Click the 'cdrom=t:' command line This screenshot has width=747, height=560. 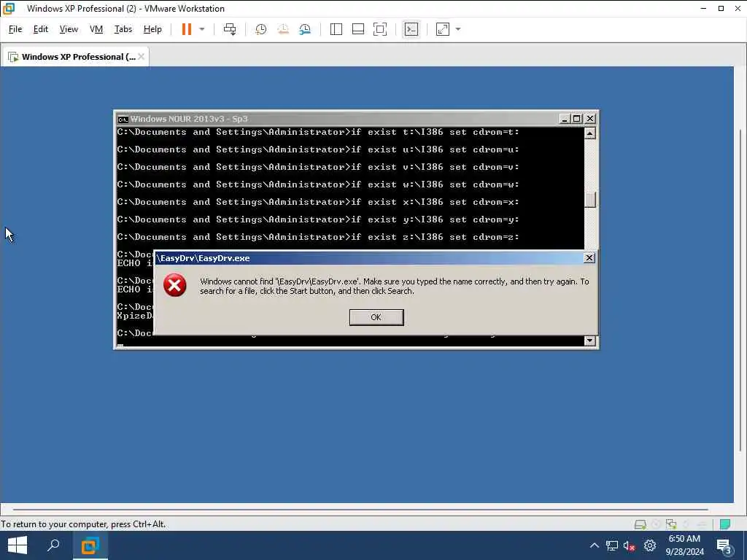(x=318, y=132)
